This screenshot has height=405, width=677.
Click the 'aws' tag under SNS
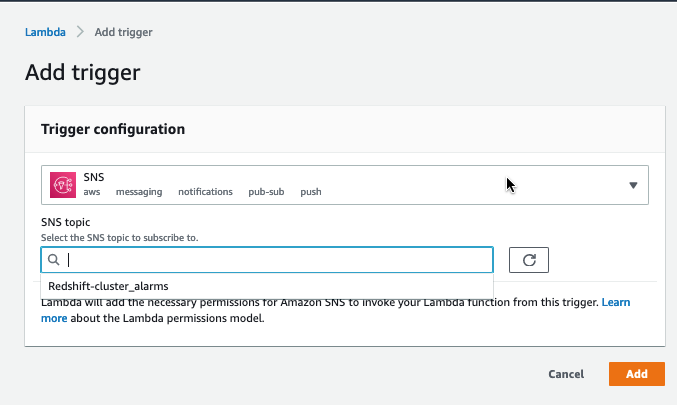pos(92,192)
